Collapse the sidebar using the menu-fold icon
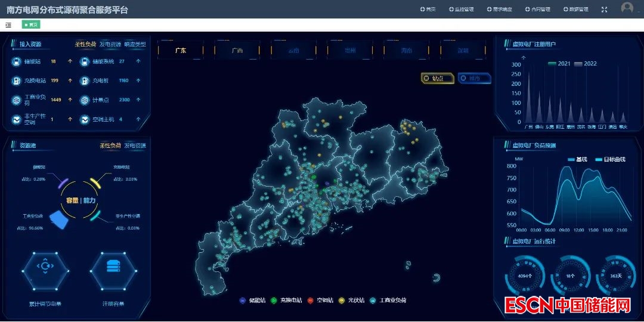This screenshot has width=644, height=322. tap(8, 24)
